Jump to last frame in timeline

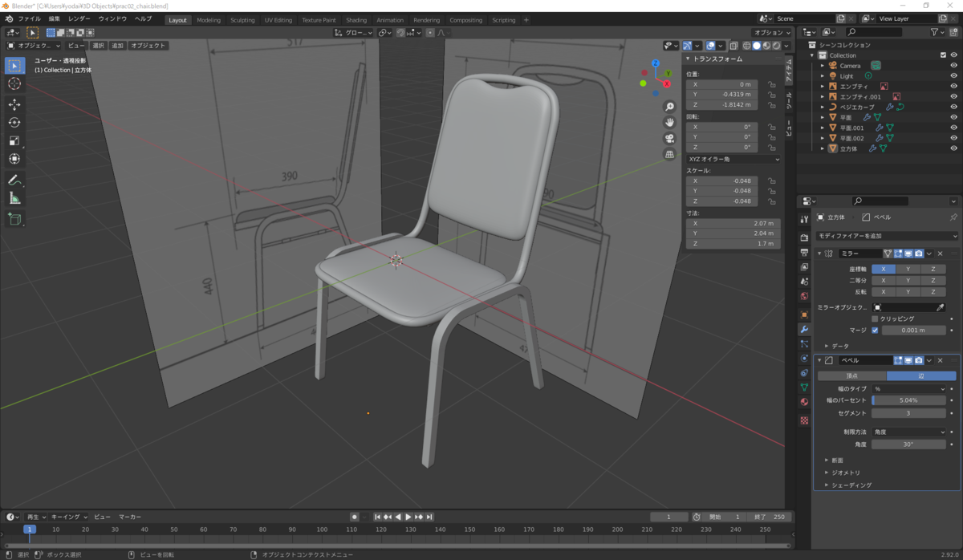(x=429, y=517)
